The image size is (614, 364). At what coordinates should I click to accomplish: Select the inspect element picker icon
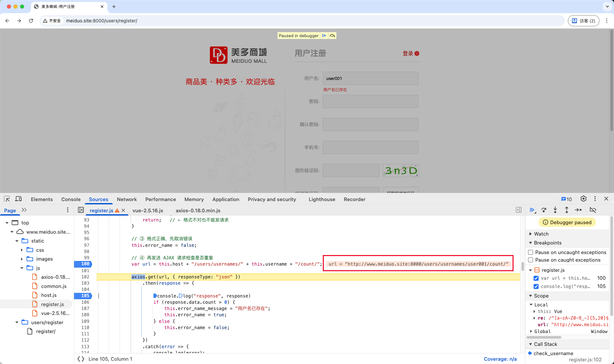point(7,199)
